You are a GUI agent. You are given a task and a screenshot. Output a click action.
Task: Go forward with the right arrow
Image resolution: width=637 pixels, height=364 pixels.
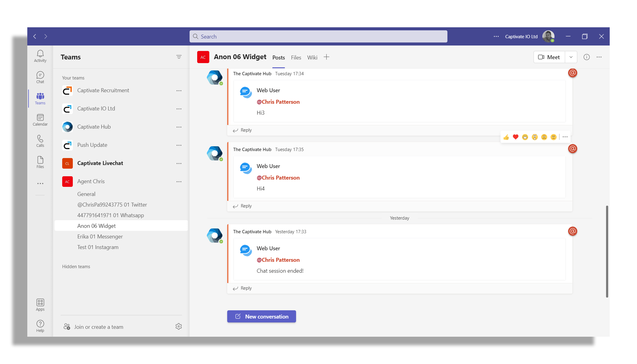click(46, 36)
